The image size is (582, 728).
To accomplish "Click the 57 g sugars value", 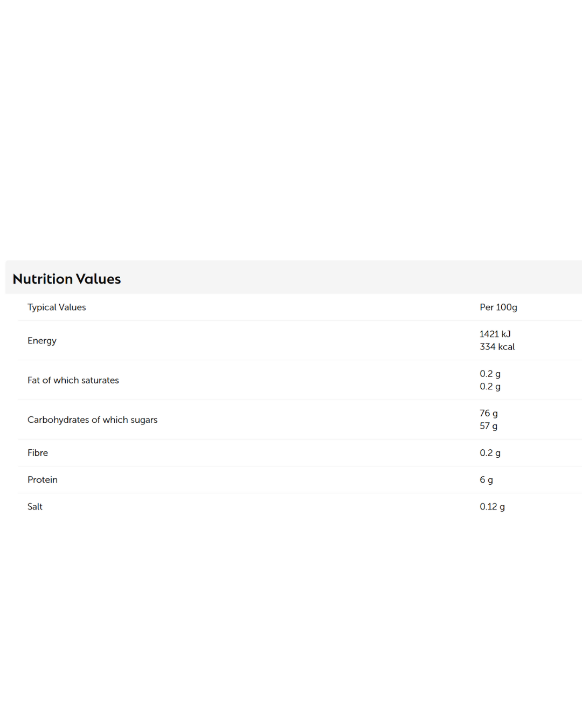I will pyautogui.click(x=488, y=426).
